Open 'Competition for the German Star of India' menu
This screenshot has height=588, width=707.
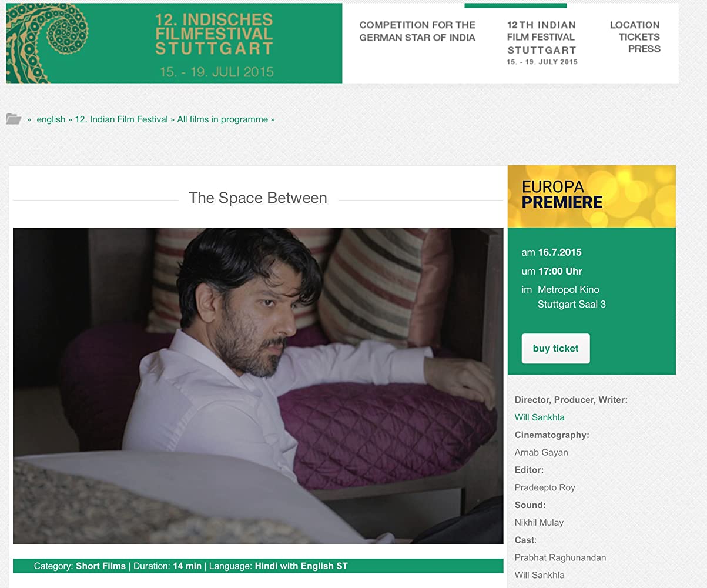(417, 31)
